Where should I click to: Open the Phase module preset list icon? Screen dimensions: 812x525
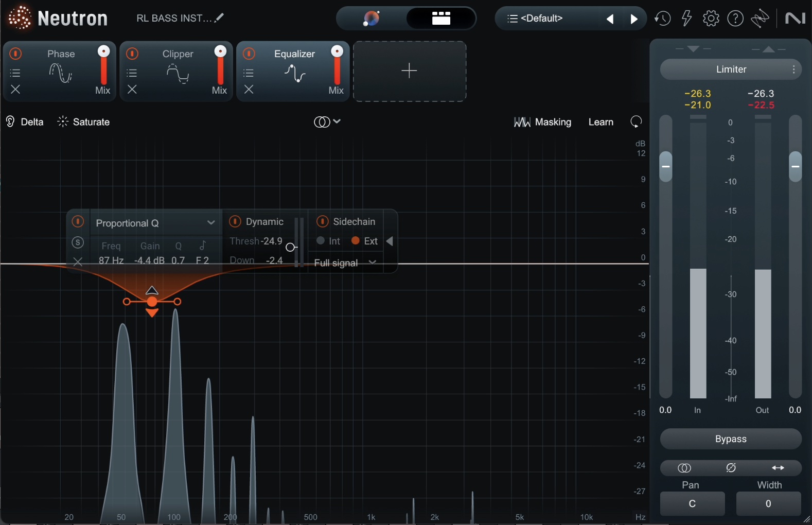pos(15,73)
